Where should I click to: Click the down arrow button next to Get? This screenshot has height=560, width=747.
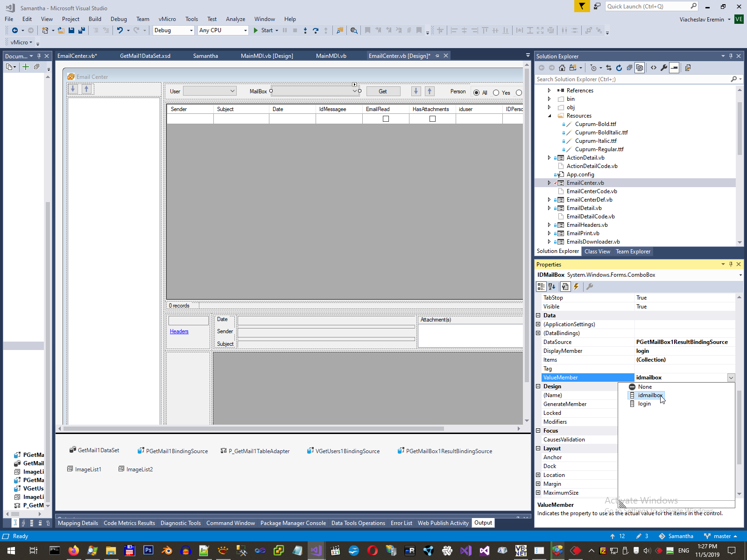(x=416, y=91)
